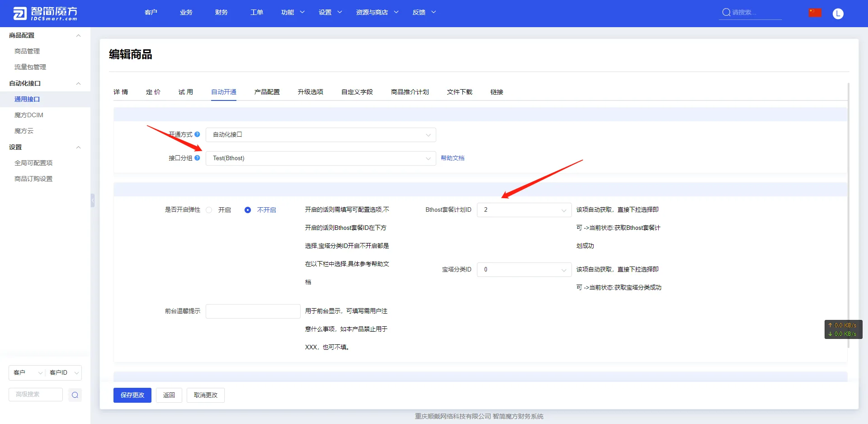This screenshot has height=424, width=868.
Task: Switch language via the China flag icon
Action: 815,13
